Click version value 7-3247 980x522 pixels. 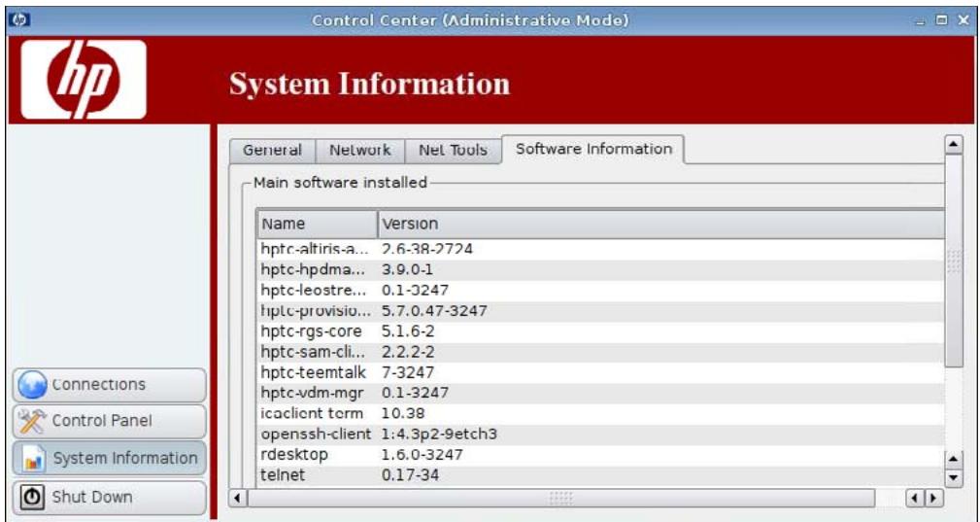point(408,372)
